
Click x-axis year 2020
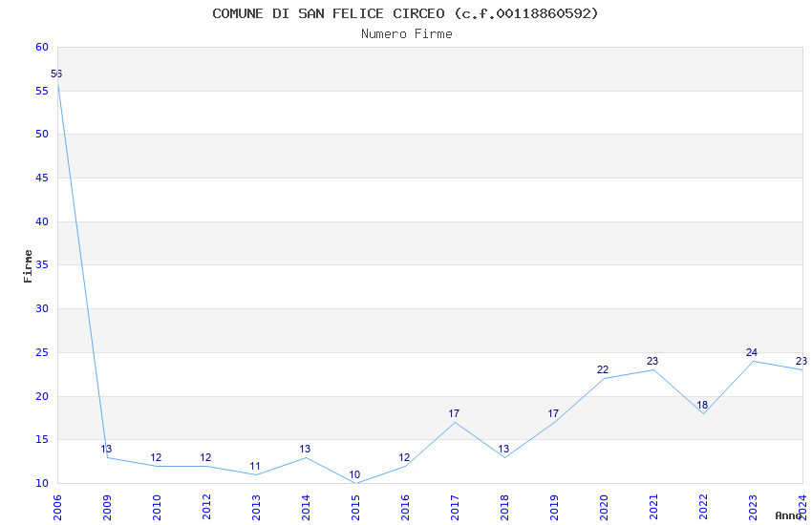[x=605, y=508]
